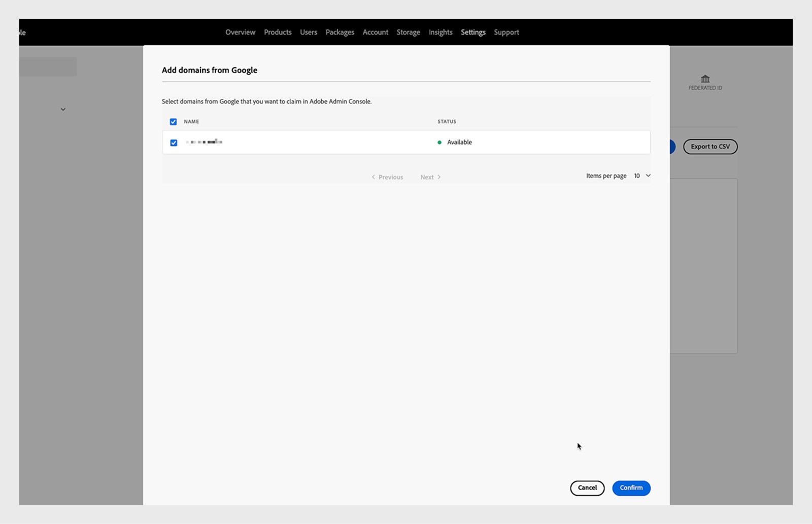
Task: Open the Items per page dropdown
Action: point(642,176)
